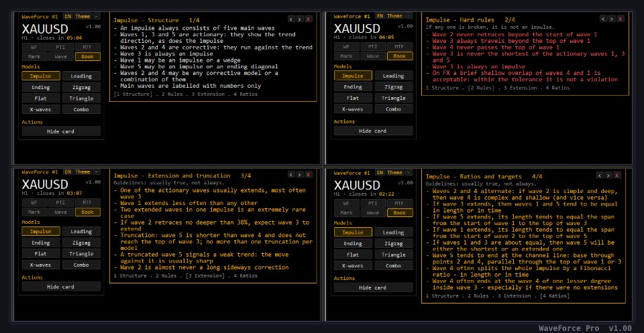Hide card in window closing in 04:05
The height and width of the screenshot is (333, 644).
(x=374, y=131)
